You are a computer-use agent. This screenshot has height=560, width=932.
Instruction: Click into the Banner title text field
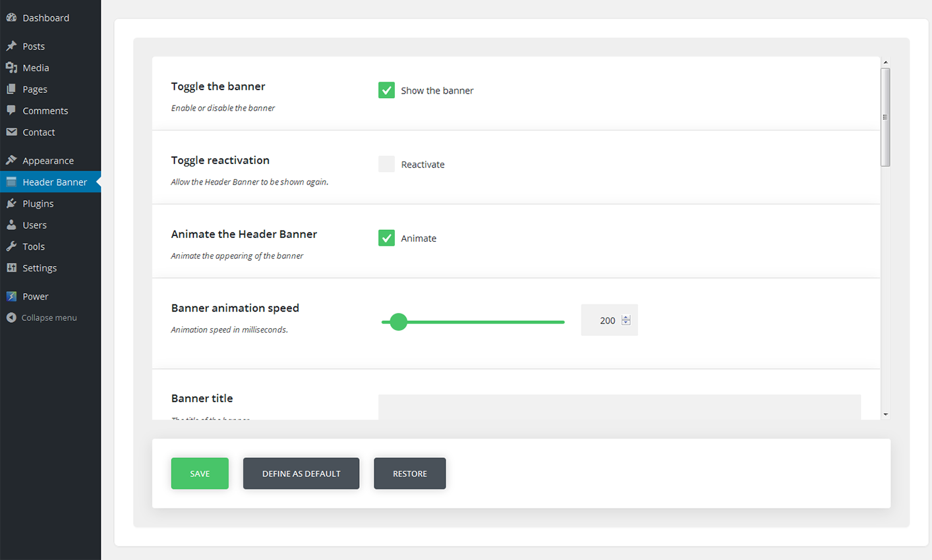click(x=619, y=407)
